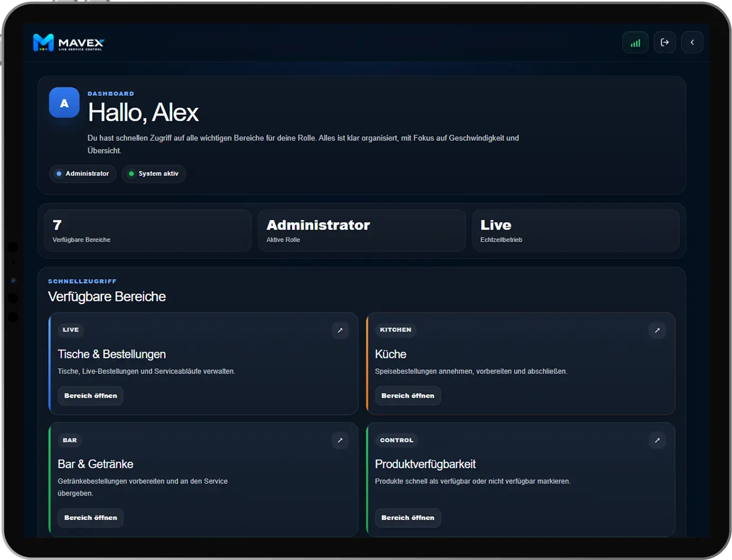
Task: Open the Administrator Aktive Rolle stat card
Action: pyautogui.click(x=362, y=230)
